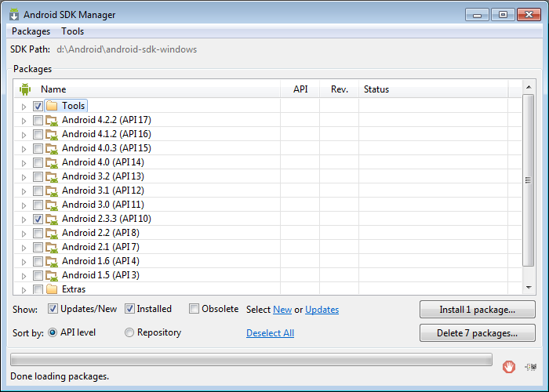Click the Extras folder icon

pyautogui.click(x=52, y=289)
